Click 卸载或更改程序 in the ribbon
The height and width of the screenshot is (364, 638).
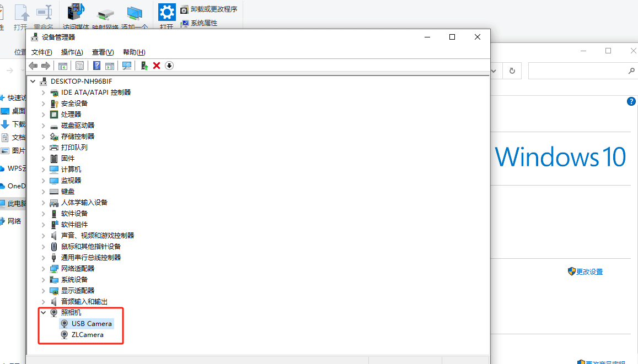coord(213,9)
